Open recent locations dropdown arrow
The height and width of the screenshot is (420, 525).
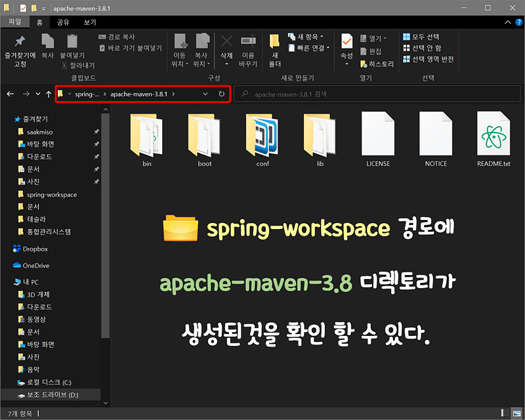pos(38,94)
